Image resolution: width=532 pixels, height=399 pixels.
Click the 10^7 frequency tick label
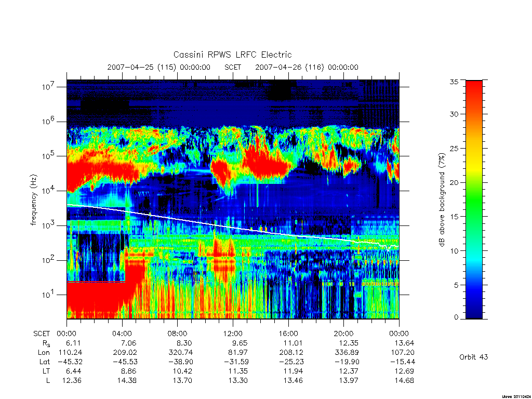tap(49, 87)
